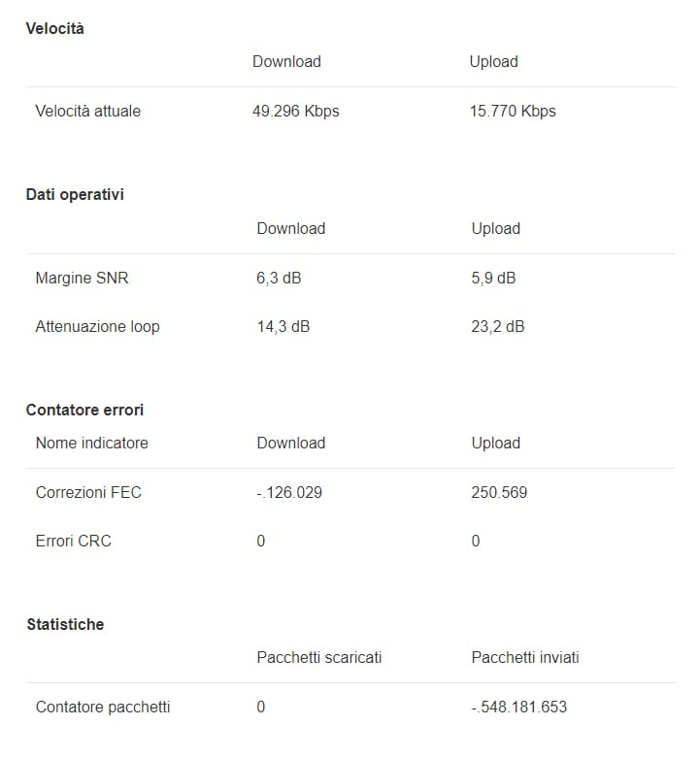Select the 49.296 Kbps download speed value
This screenshot has height=758, width=700.
click(x=295, y=111)
